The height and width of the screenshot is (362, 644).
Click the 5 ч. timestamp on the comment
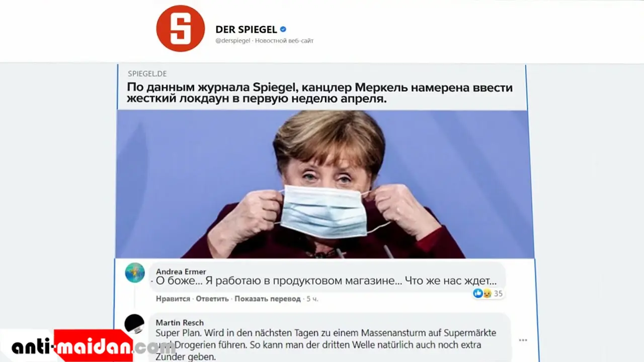(x=312, y=299)
